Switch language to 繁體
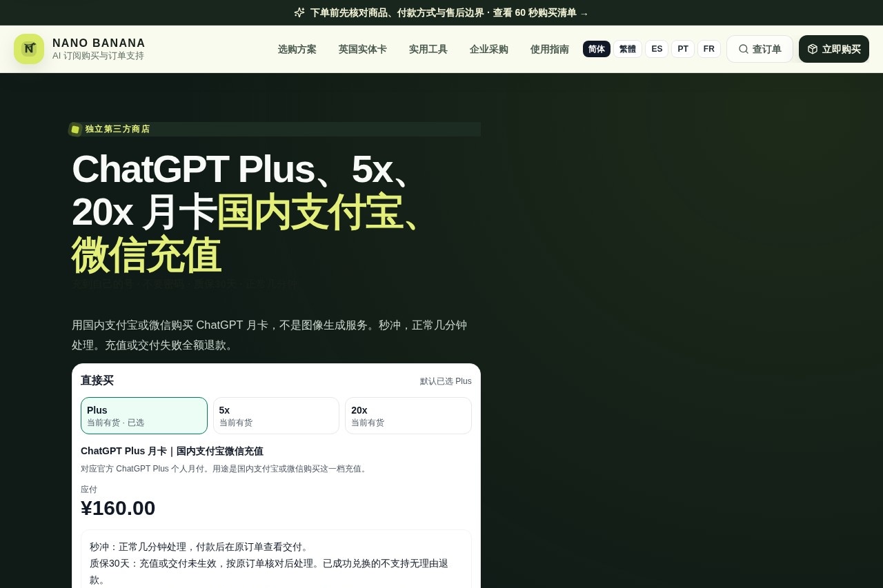The height and width of the screenshot is (588, 883). [x=628, y=49]
